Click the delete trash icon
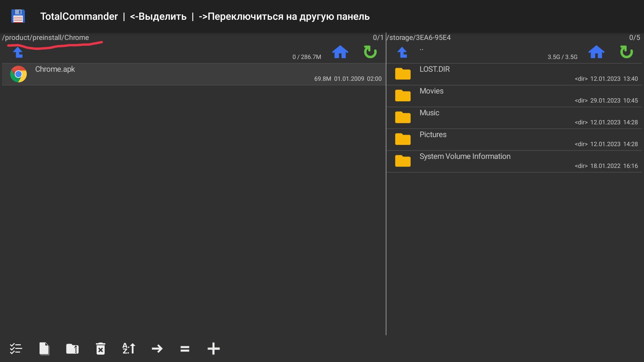 click(x=100, y=349)
